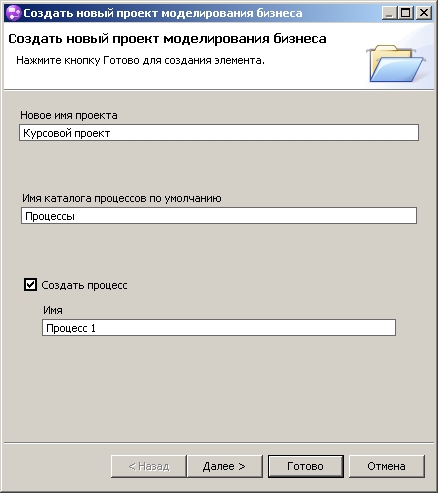Screen dimensions: 438x493
Task: Minimize the project creation dialog window
Action: [388, 13]
